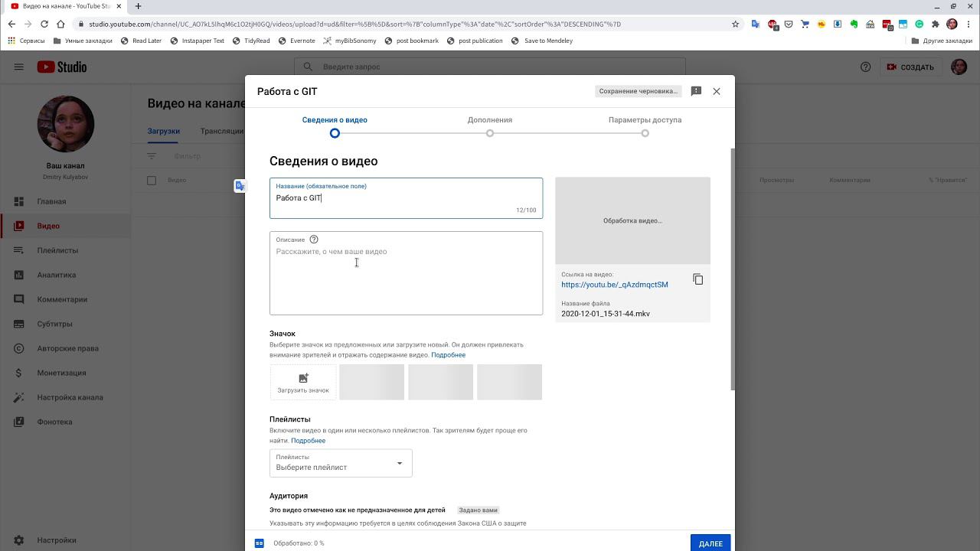
Task: Copy the video link with copy icon
Action: click(698, 279)
